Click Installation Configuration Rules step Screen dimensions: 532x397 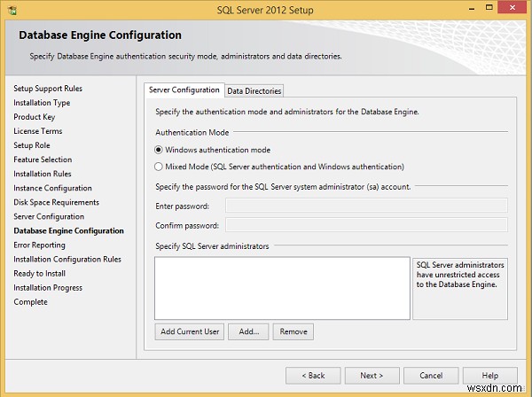tap(67, 260)
